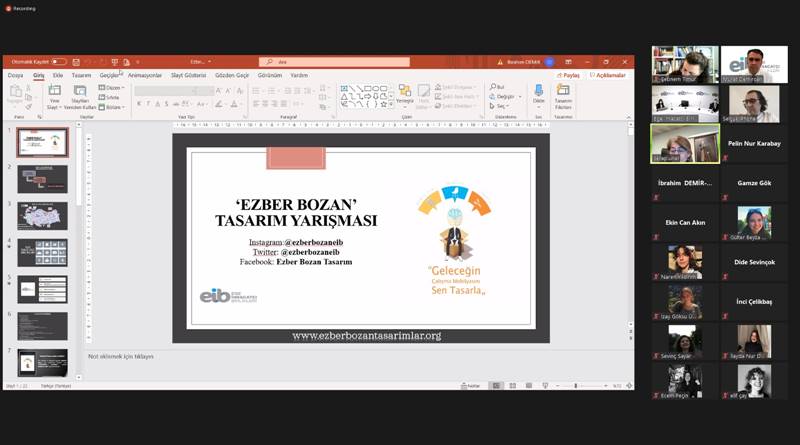
Task: Expand the Seç select dropdown
Action: coord(499,106)
